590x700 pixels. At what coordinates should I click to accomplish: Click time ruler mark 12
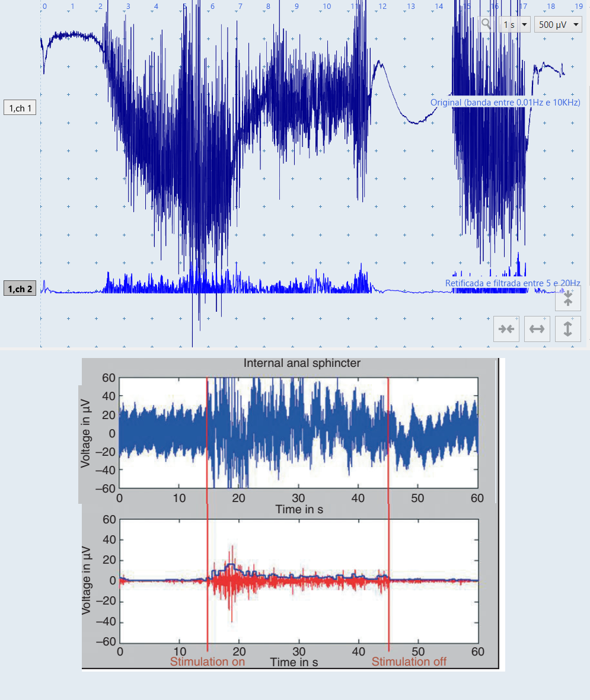pyautogui.click(x=382, y=7)
